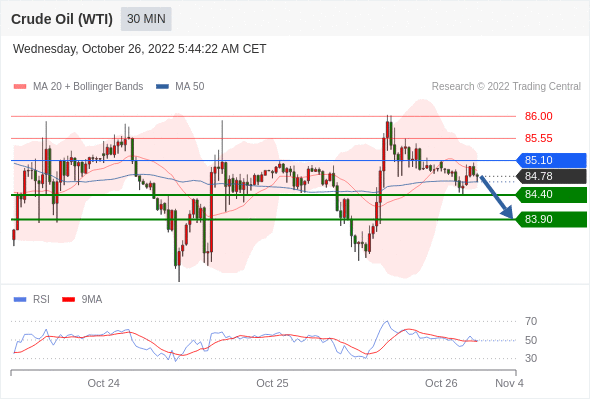This screenshot has height=400, width=590.
Task: Click the Oct 25 date axis label
Action: 272,383
